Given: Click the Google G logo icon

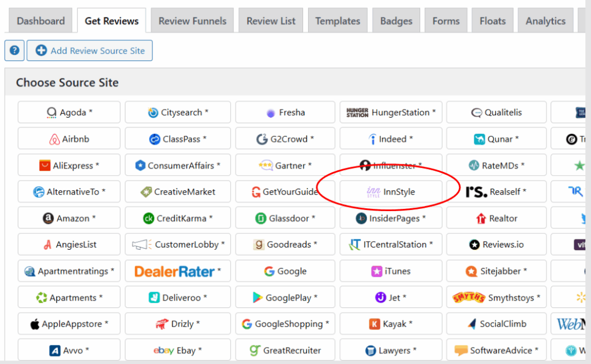Looking at the screenshot, I should click(269, 271).
